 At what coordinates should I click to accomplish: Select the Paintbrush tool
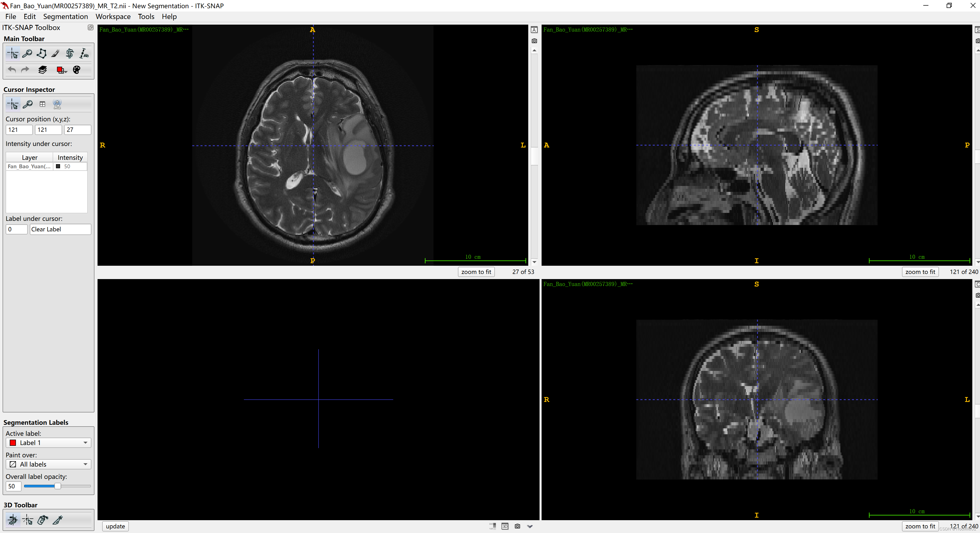55,54
